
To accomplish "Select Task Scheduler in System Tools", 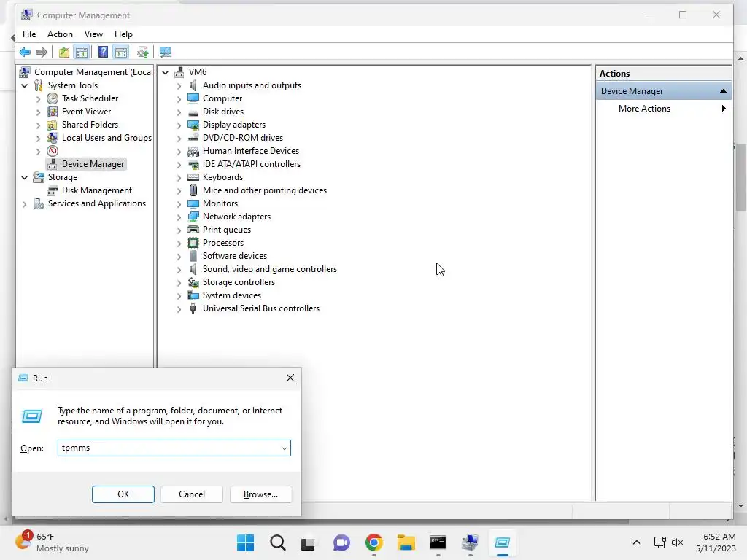I will 90,98.
